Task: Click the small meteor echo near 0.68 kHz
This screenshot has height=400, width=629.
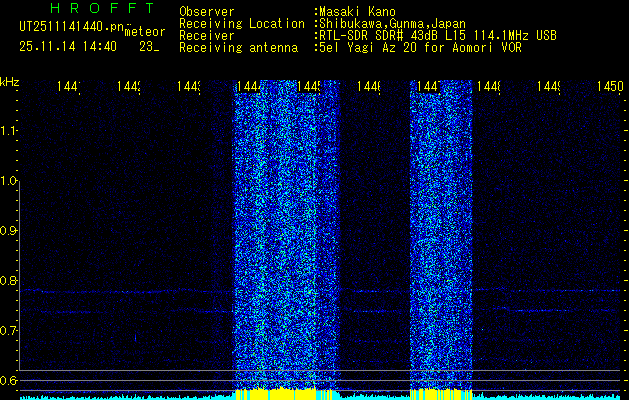Action: coord(135,338)
